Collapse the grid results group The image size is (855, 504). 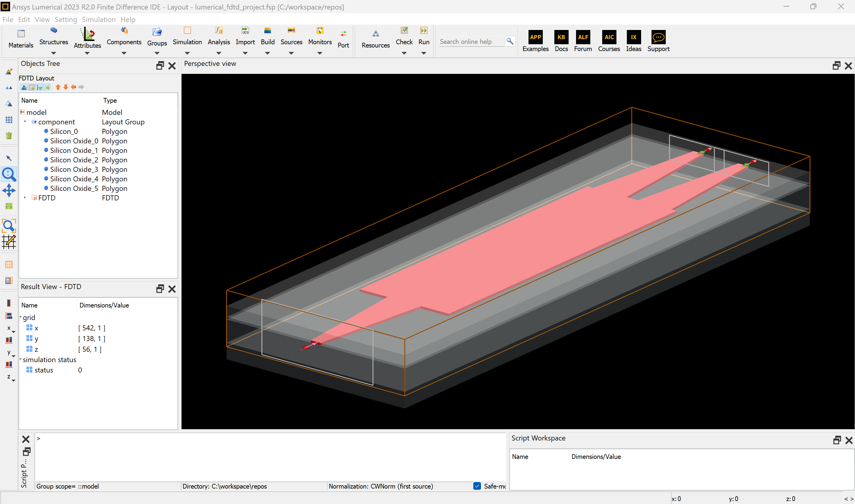point(21,317)
